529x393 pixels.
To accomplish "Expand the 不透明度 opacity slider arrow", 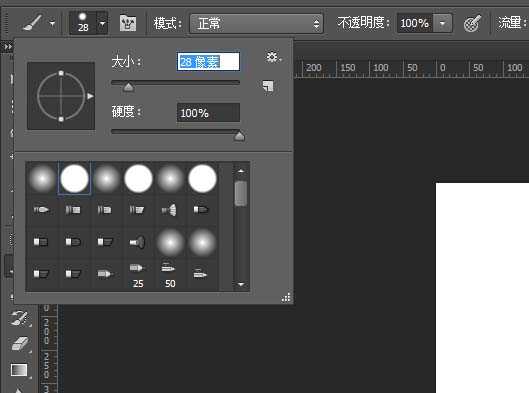I will [442, 24].
